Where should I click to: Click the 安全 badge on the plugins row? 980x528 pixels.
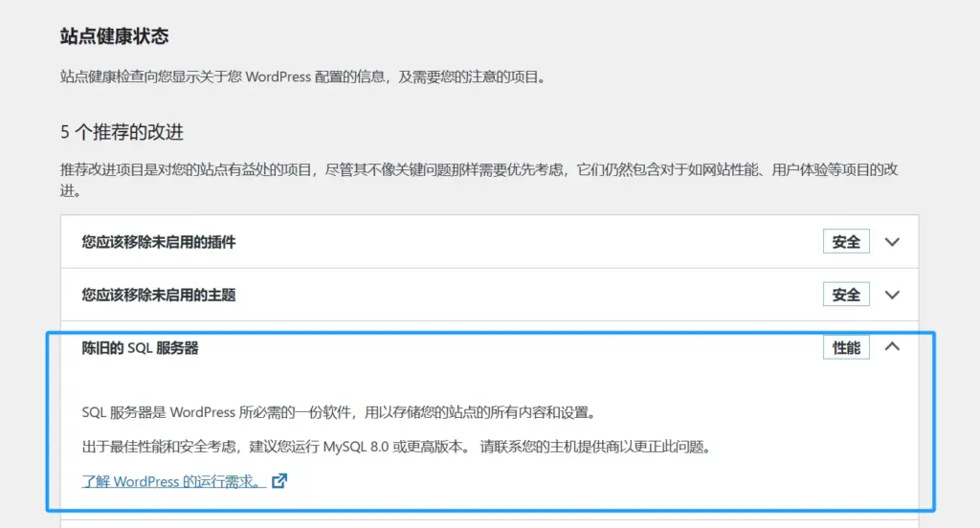pos(846,242)
